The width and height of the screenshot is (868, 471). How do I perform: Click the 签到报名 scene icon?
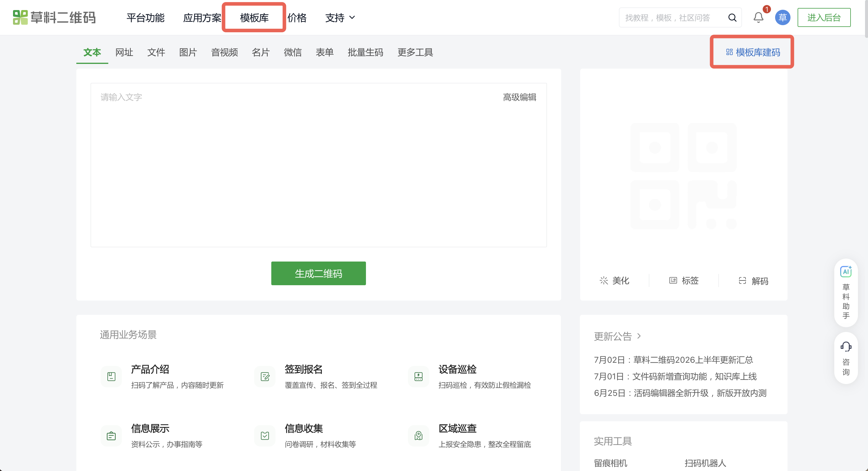click(265, 377)
